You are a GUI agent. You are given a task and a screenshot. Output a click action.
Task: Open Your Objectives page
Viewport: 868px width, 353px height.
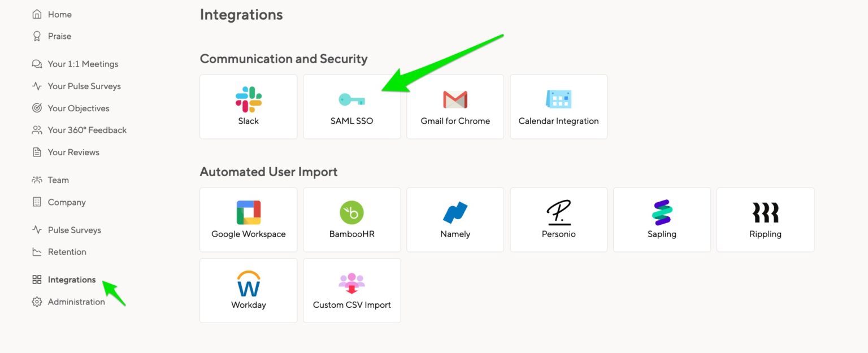[x=78, y=108]
